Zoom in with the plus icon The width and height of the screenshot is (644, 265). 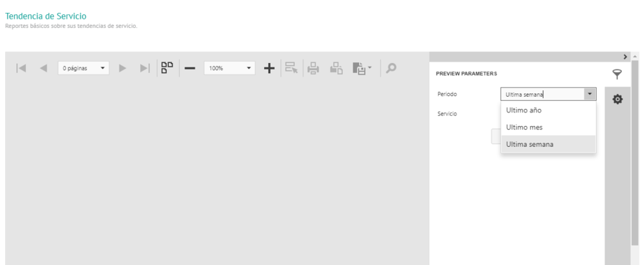pos(269,68)
